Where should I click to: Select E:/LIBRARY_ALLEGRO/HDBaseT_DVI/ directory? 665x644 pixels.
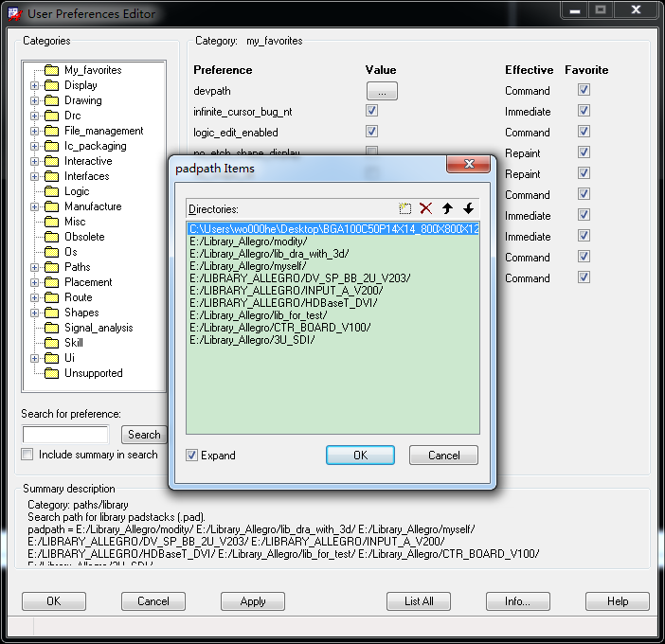[332, 303]
